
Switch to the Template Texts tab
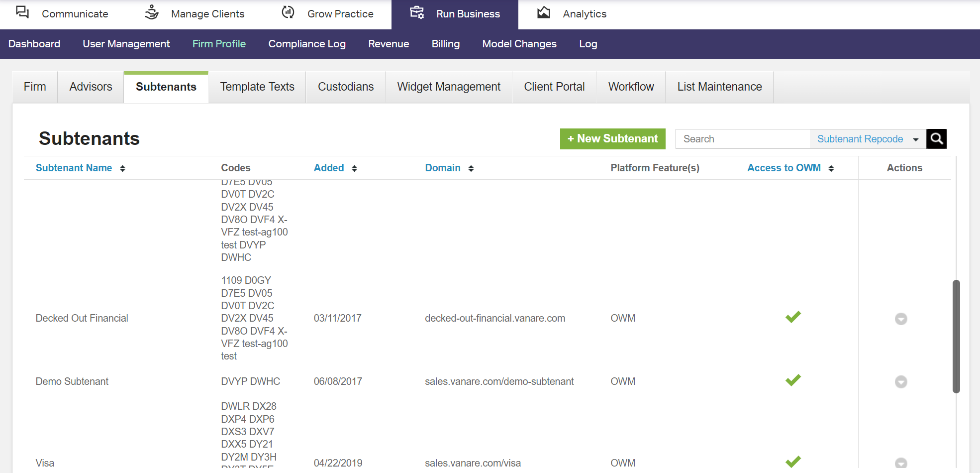point(257,87)
